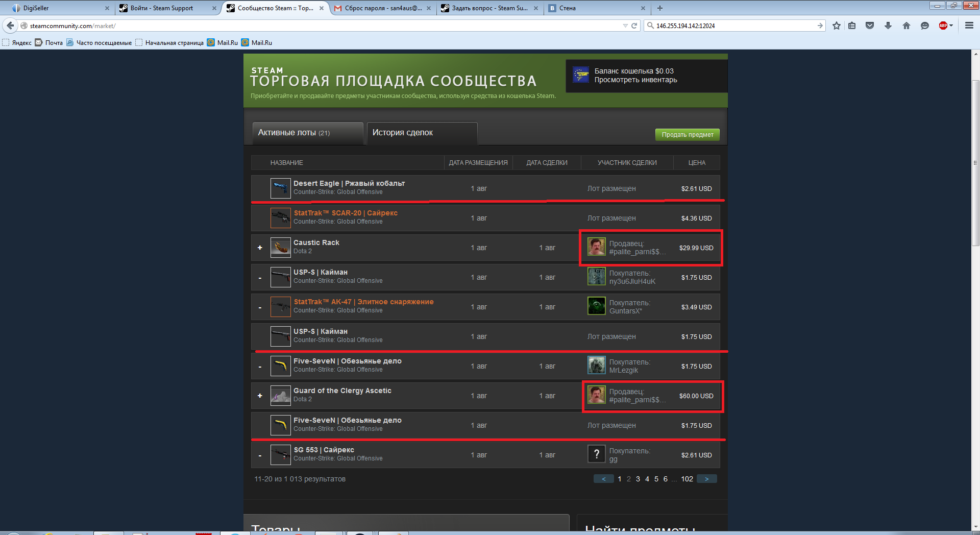Go back using the browser back arrow

point(11,26)
